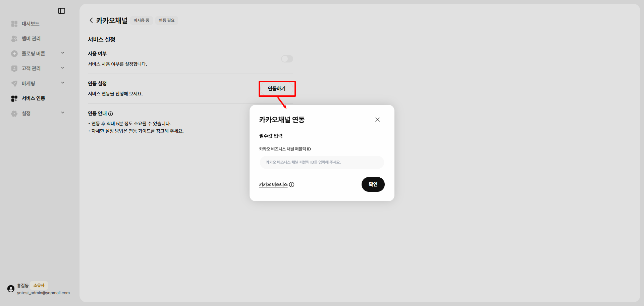Expand the 고객 관리 menu chevron

pos(63,68)
